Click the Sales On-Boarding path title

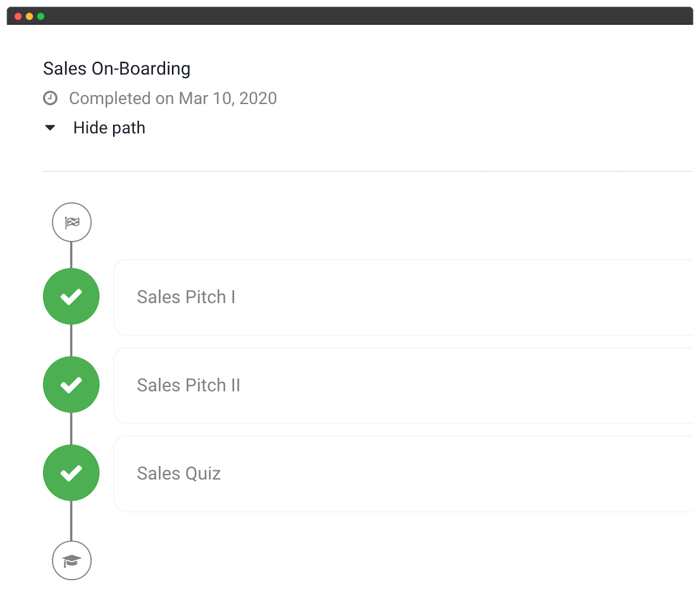pos(117,69)
